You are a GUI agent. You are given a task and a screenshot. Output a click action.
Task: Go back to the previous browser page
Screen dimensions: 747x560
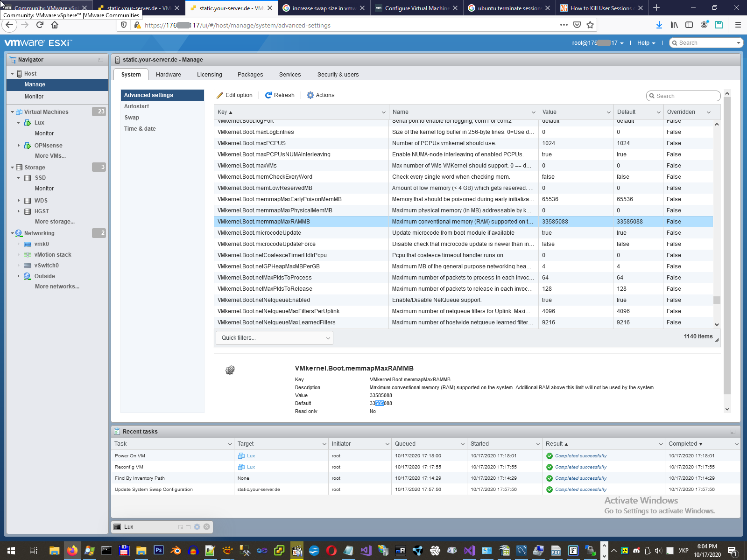(x=10, y=25)
